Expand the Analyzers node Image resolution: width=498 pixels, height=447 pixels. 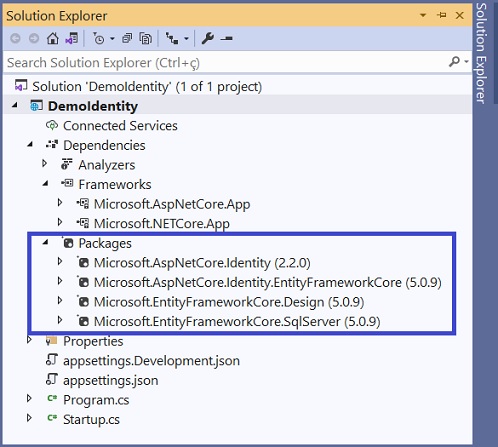click(x=44, y=164)
